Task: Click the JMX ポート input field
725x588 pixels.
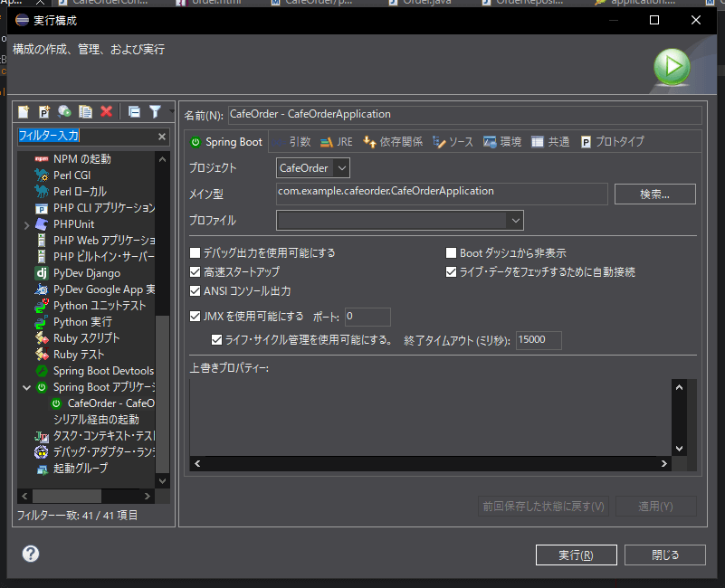Action: point(367,317)
